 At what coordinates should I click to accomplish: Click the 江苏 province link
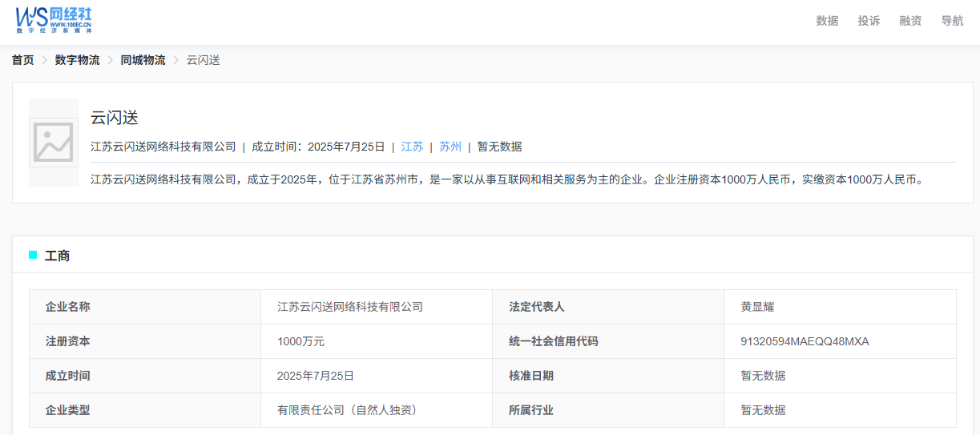(412, 147)
